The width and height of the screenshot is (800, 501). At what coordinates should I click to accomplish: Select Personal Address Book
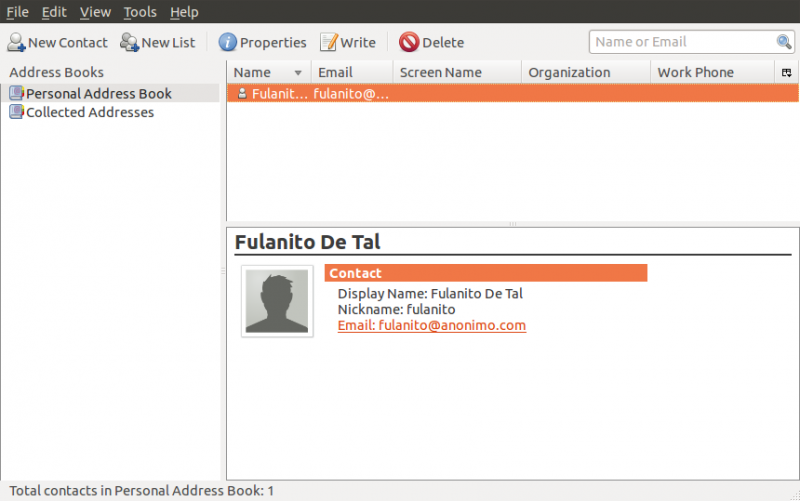pyautogui.click(x=110, y=93)
